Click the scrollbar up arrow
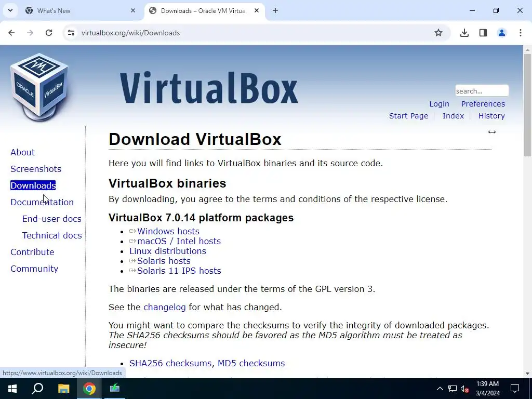The image size is (532, 399). [x=527, y=50]
